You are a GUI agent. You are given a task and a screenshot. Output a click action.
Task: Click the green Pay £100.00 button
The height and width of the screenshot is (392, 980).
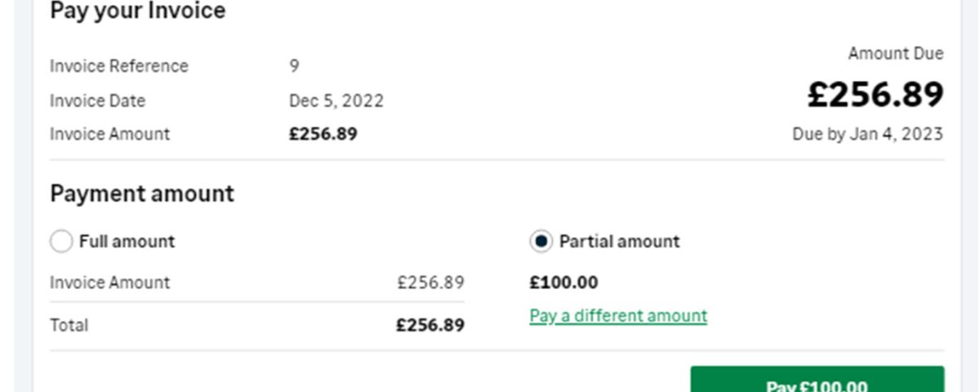[x=817, y=380]
